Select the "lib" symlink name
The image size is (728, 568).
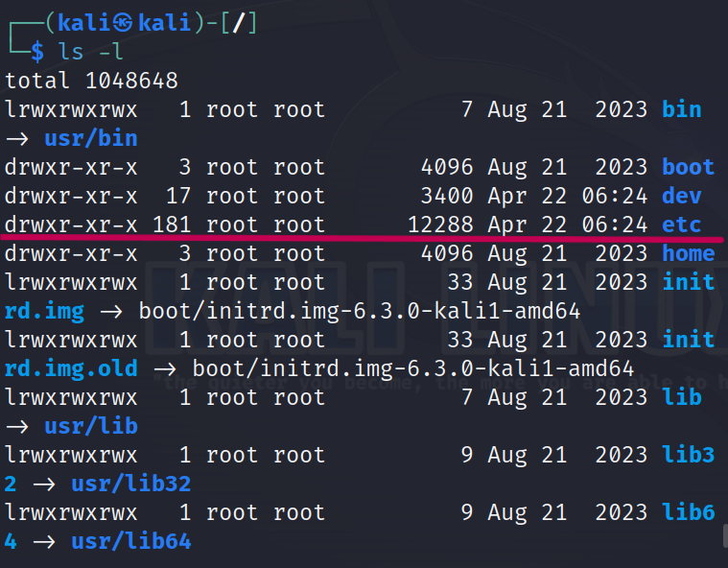(681, 397)
